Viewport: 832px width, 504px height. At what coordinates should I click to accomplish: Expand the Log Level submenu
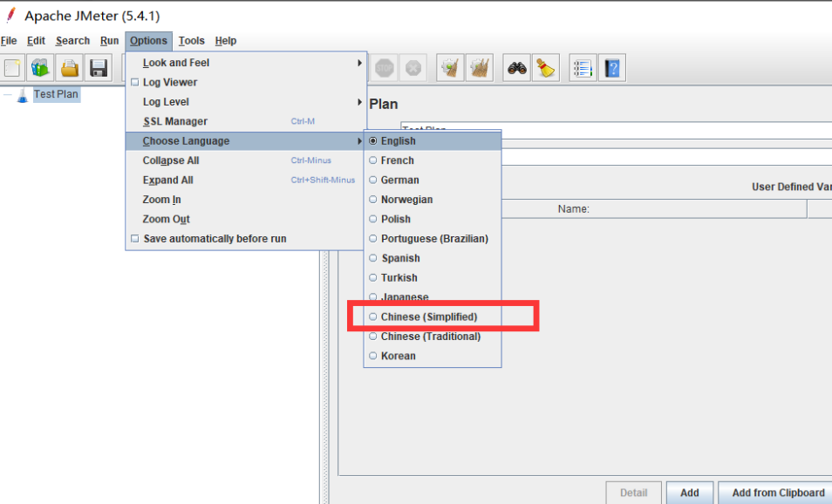pyautogui.click(x=246, y=102)
